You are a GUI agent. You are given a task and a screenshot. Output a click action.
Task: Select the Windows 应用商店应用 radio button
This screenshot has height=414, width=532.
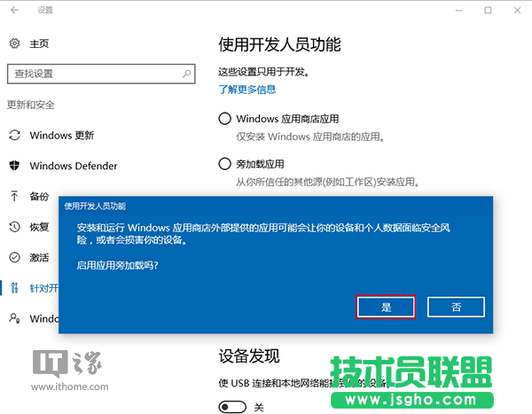click(224, 119)
